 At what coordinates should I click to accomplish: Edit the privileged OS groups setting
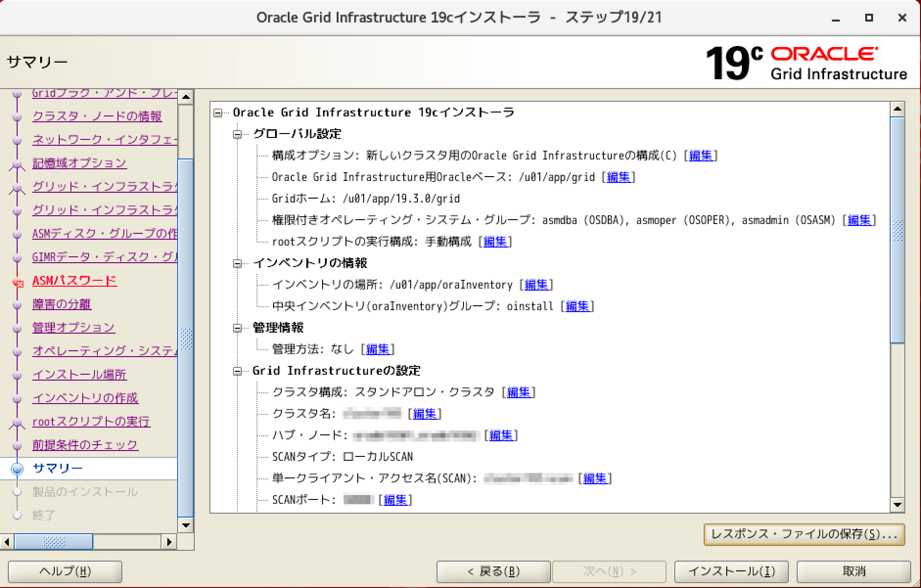[x=859, y=220]
